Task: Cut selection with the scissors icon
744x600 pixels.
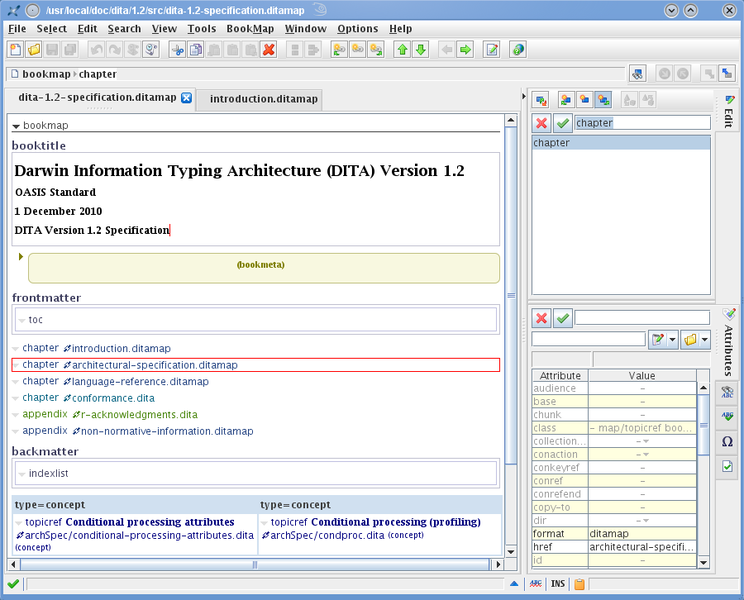Action: [177, 49]
